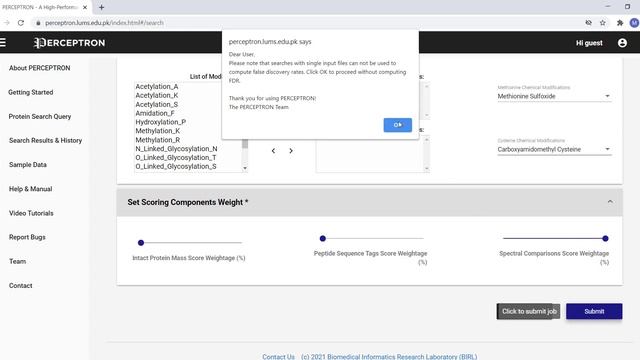
Task: Select N_Linked_Glycosylation_N in the list
Action: point(176,149)
